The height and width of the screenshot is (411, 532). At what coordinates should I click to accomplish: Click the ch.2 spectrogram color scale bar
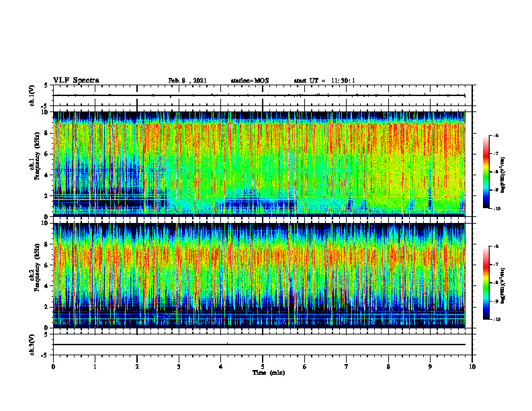click(x=486, y=283)
